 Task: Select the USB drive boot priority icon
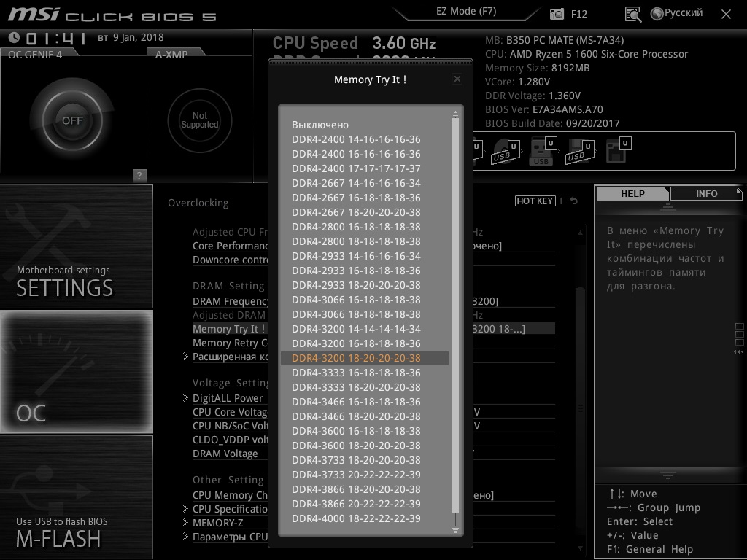click(542, 152)
